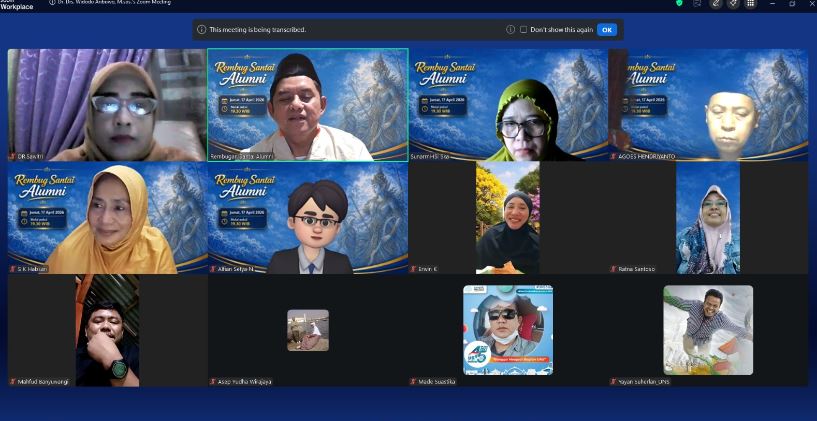Click muted mic icon beside Ratna Santoso name
The image size is (817, 421).
point(613,269)
